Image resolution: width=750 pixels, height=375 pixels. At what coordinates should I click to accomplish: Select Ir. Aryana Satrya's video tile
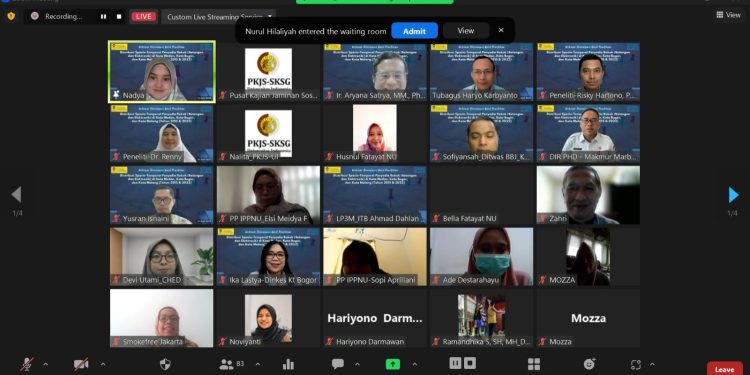pyautogui.click(x=375, y=72)
